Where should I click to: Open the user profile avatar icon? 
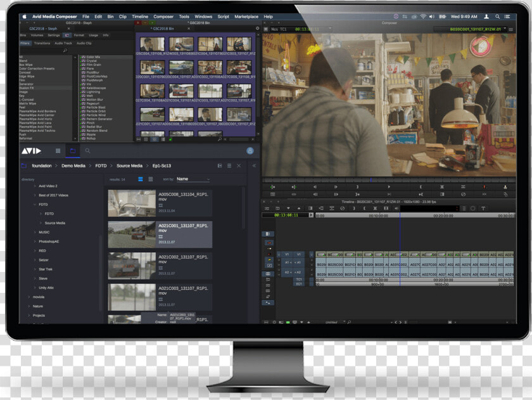250,151
